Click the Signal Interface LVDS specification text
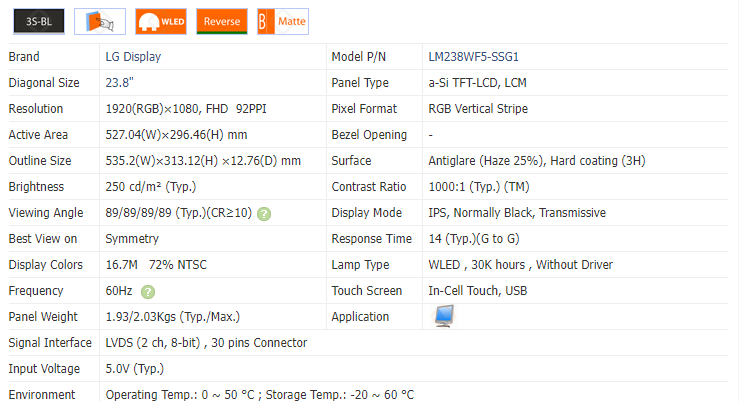The image size is (743, 402). pyautogui.click(x=206, y=343)
